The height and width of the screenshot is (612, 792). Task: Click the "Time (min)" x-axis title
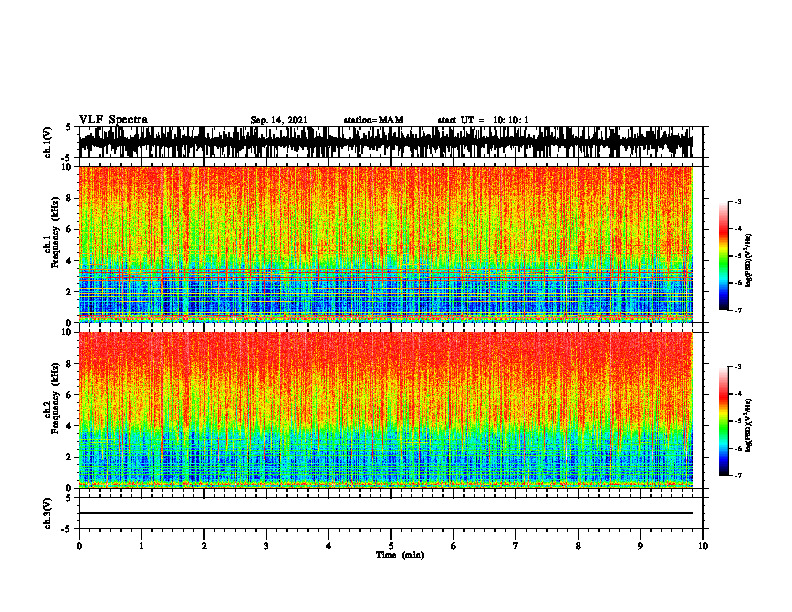click(x=400, y=555)
